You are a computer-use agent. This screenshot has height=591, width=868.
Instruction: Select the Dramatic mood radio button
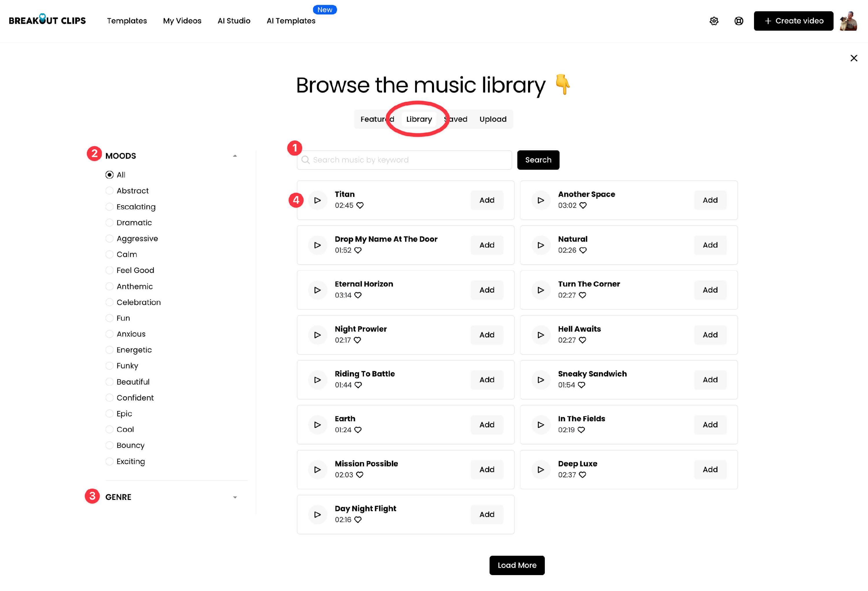click(109, 223)
